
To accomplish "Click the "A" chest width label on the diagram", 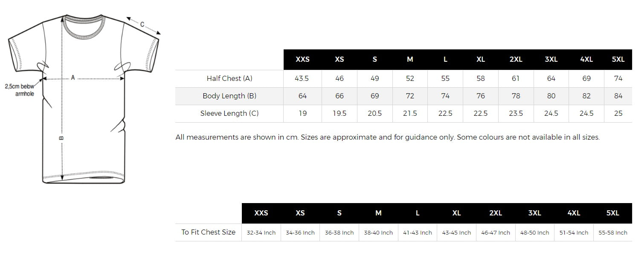I will pos(73,77).
